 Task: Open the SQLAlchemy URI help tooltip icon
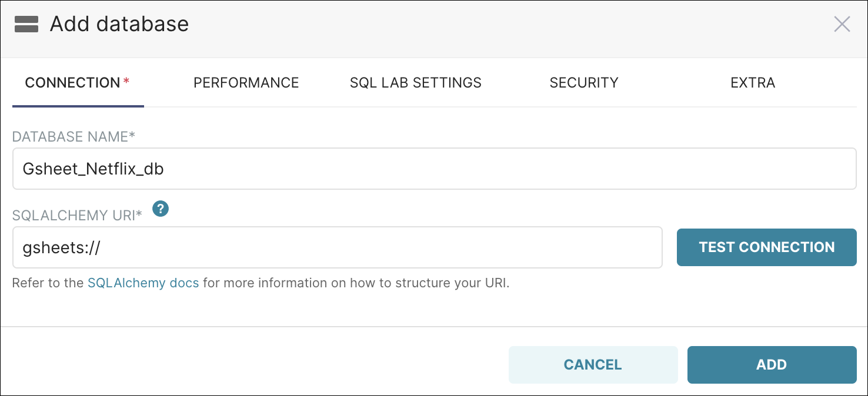(160, 209)
